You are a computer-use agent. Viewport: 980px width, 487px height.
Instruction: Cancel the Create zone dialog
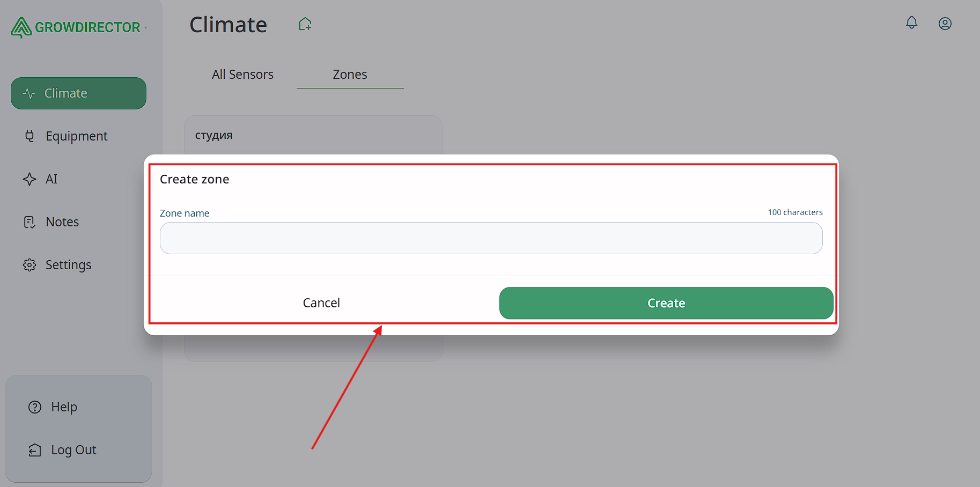(321, 303)
